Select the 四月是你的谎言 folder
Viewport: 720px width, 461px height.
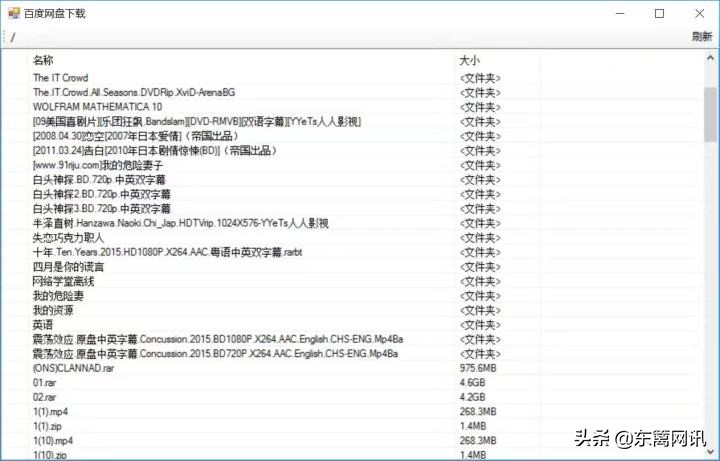tap(68, 267)
